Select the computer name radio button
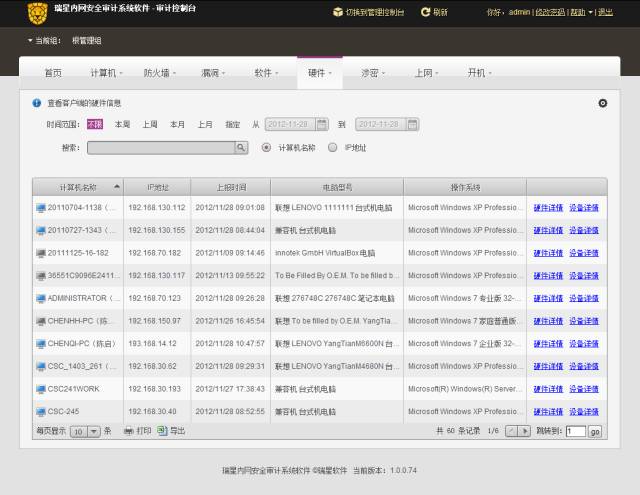The height and width of the screenshot is (495, 640). [266, 147]
